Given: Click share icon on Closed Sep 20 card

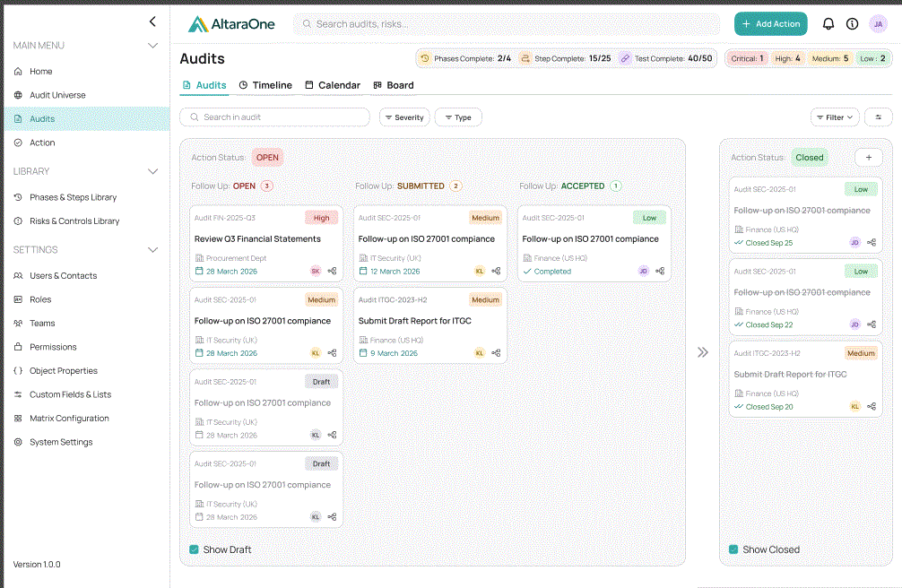Looking at the screenshot, I should click(x=872, y=406).
